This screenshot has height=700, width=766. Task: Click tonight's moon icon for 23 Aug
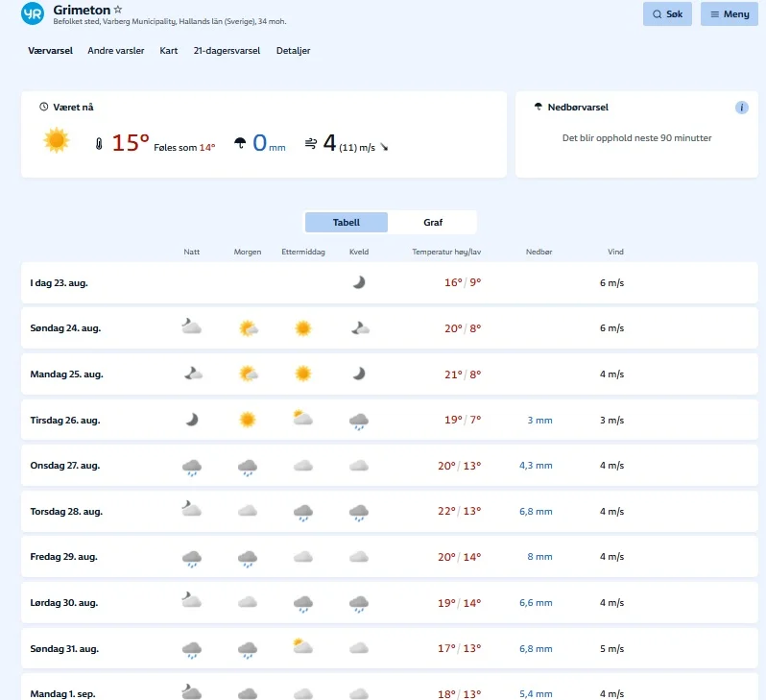(359, 282)
